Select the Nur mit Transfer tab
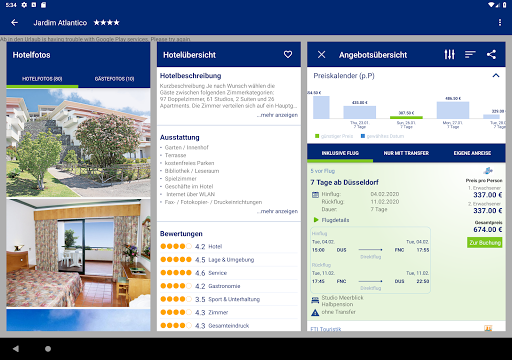Viewport: 512px width, 360px height. (x=406, y=153)
